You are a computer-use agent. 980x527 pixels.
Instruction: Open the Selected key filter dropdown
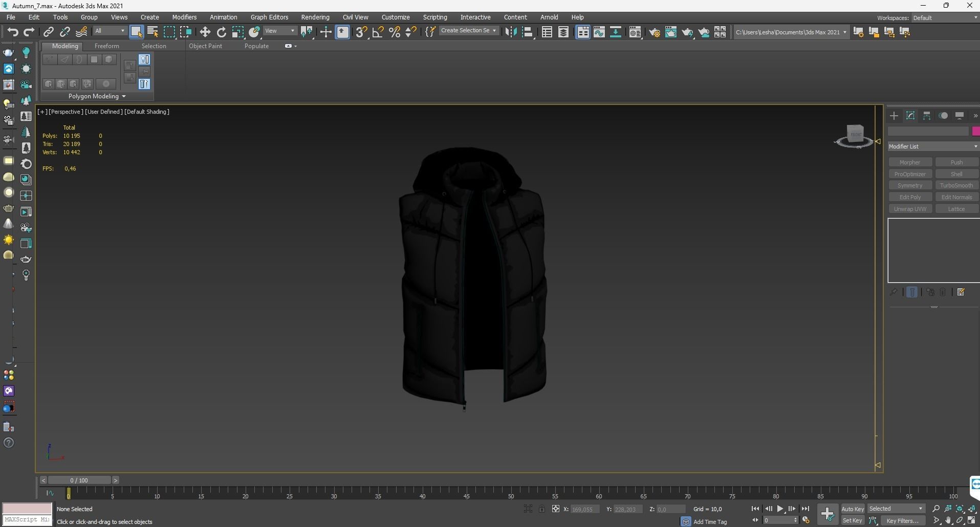pos(896,509)
